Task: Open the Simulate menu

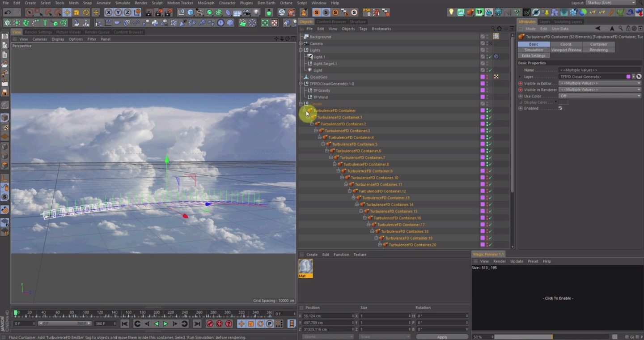Action: coord(123,3)
